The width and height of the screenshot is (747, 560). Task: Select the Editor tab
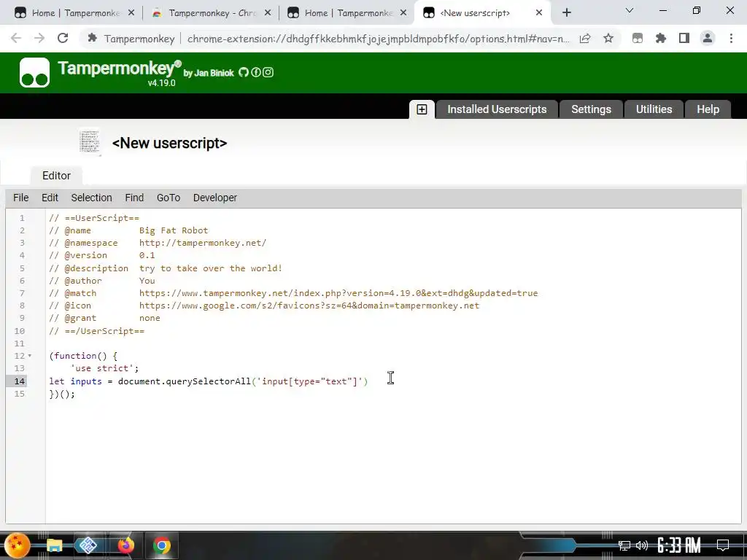point(56,176)
